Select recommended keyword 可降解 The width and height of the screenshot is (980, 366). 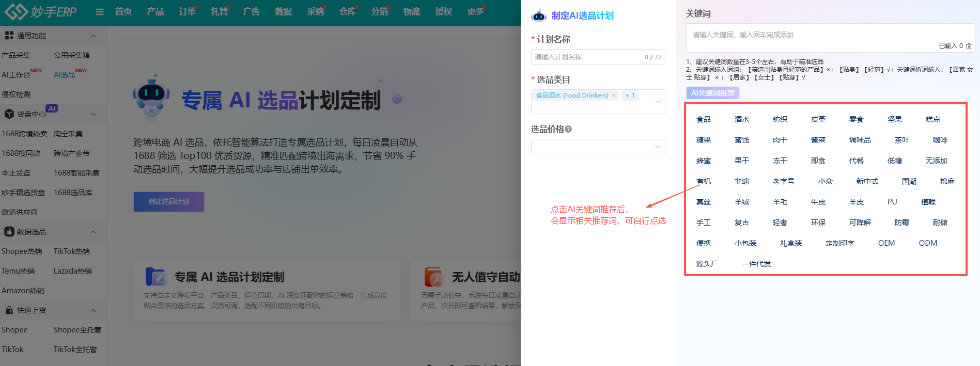click(x=860, y=222)
